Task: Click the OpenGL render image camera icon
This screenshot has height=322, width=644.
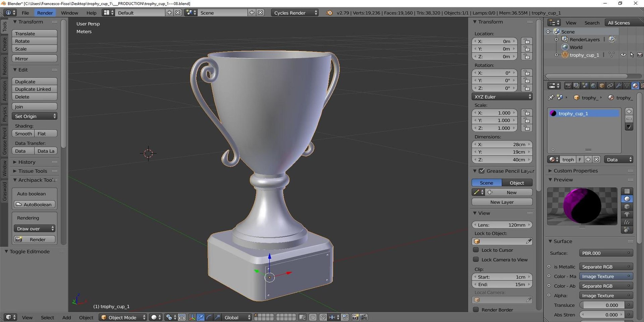Action: (355, 317)
